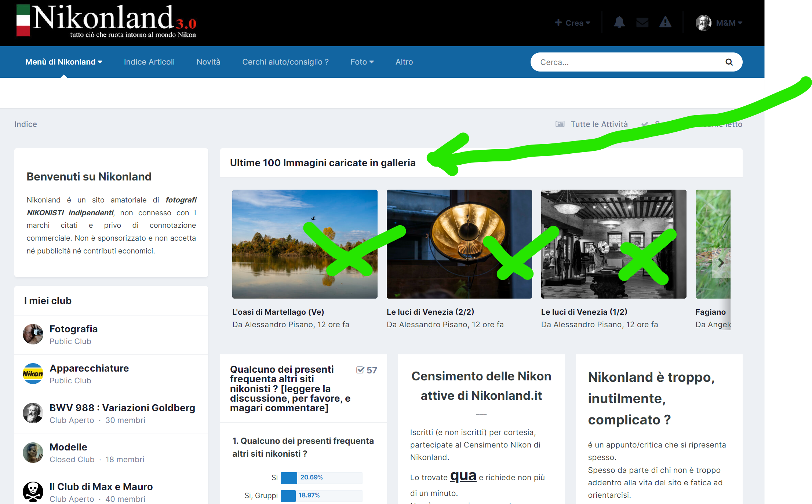Screen dimensions: 812x504
Task: Open poll Qualcuno dei presenti frequenta altri siti
Action: (290, 388)
